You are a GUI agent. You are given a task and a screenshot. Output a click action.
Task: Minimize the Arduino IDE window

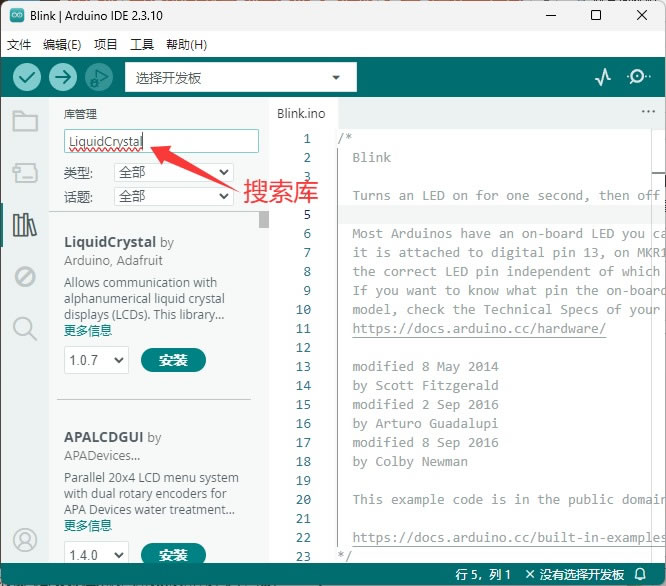tap(551, 15)
